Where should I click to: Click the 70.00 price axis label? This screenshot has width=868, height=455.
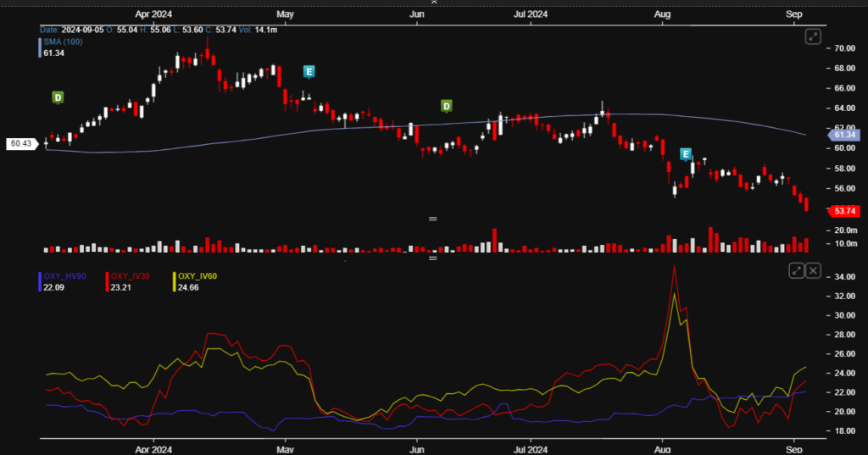(x=845, y=48)
